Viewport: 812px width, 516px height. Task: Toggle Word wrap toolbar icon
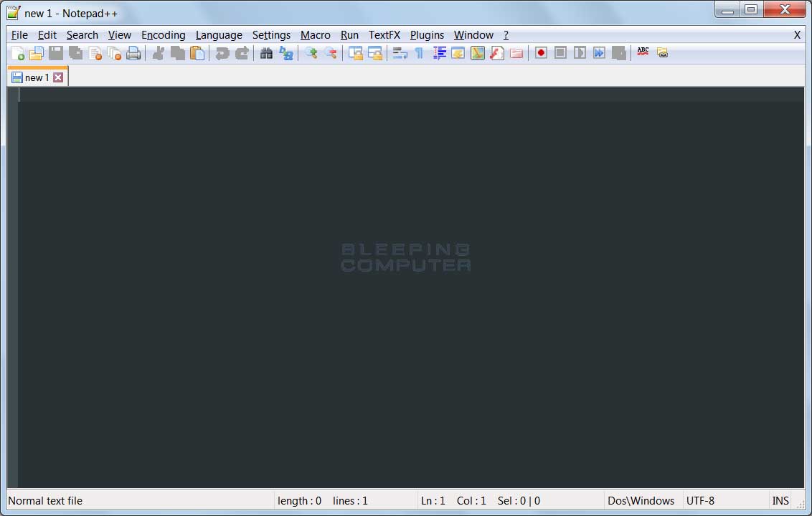(400, 53)
